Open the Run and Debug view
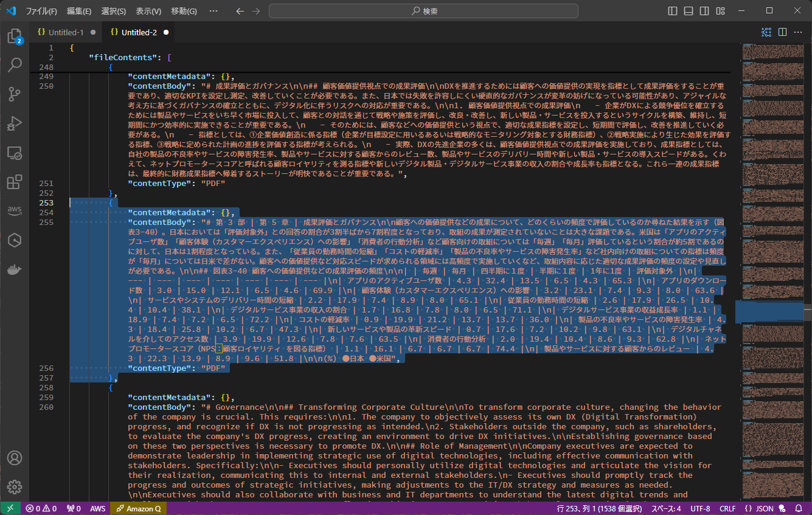812x515 pixels. click(15, 123)
